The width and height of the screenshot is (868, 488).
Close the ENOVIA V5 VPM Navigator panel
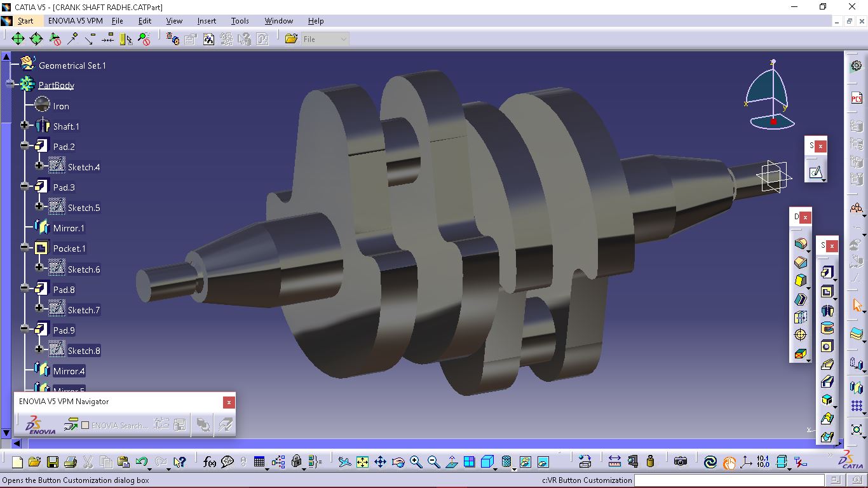tap(229, 402)
